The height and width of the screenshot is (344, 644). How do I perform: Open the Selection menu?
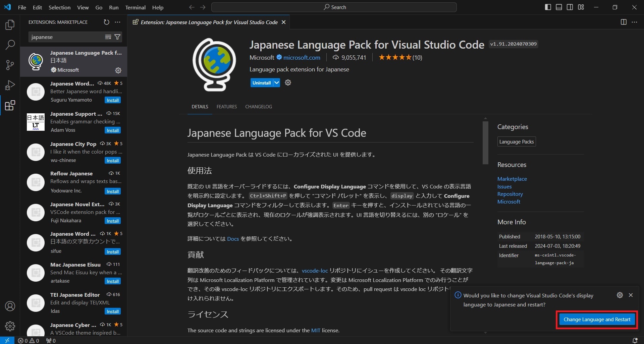[59, 7]
